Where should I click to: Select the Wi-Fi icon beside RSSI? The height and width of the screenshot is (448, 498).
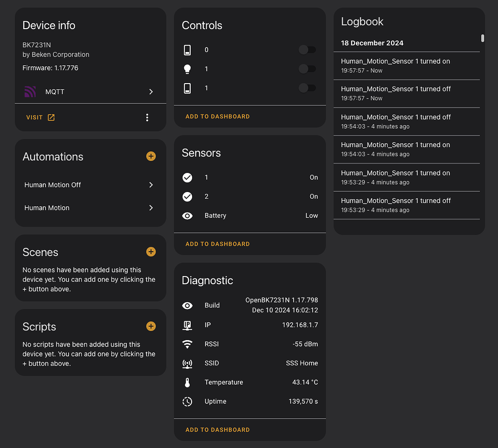pos(187,344)
